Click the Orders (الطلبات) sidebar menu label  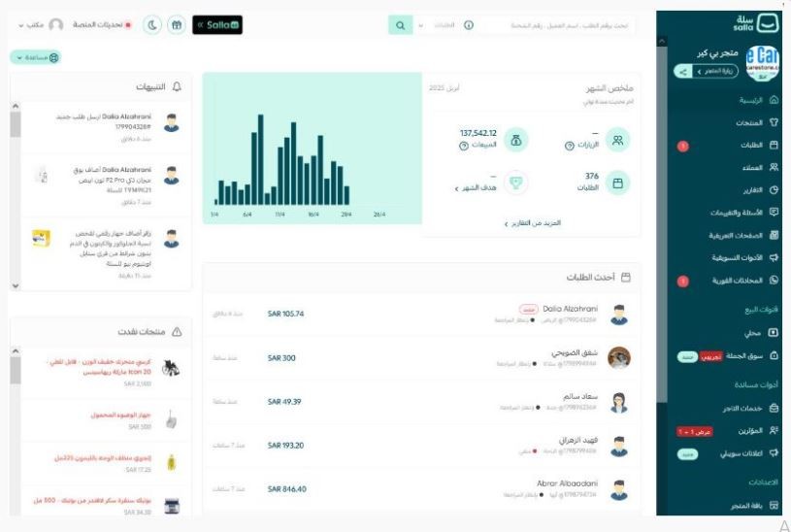point(751,146)
